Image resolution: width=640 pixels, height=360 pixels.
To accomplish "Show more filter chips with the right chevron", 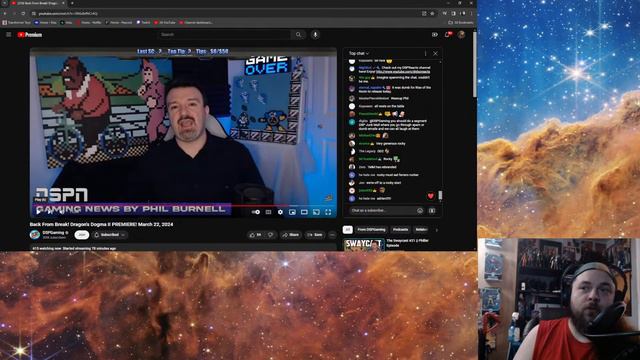I will 436,230.
